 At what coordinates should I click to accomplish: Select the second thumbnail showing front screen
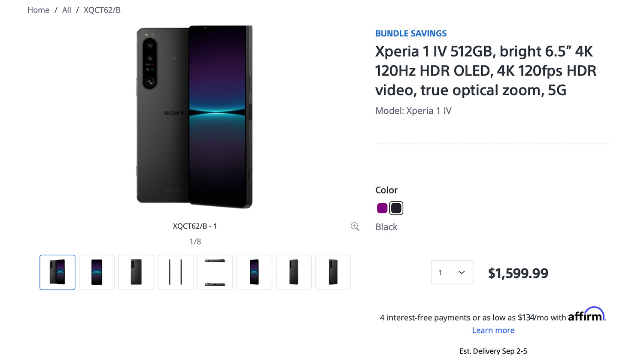click(97, 272)
